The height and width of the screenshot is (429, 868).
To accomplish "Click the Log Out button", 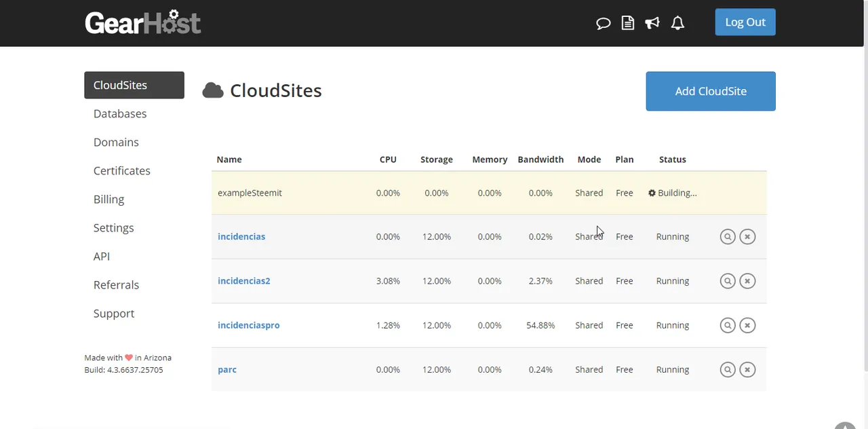I will point(745,22).
